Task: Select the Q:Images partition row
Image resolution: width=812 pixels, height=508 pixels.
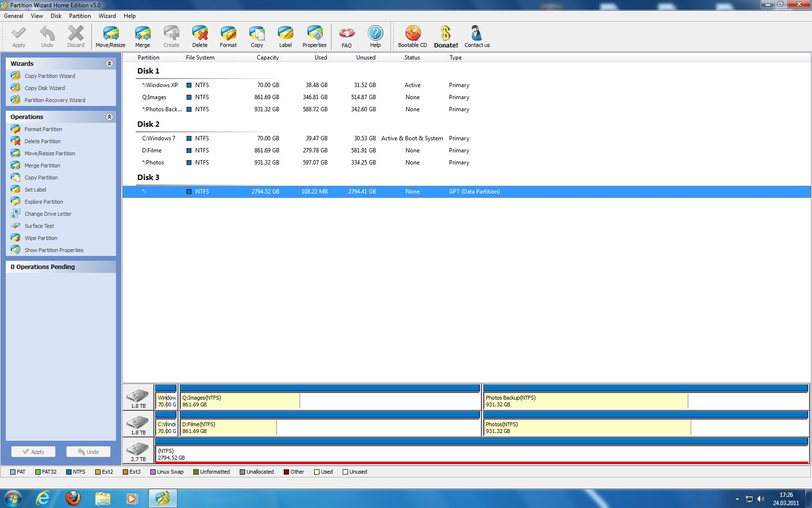Action: [x=466, y=97]
